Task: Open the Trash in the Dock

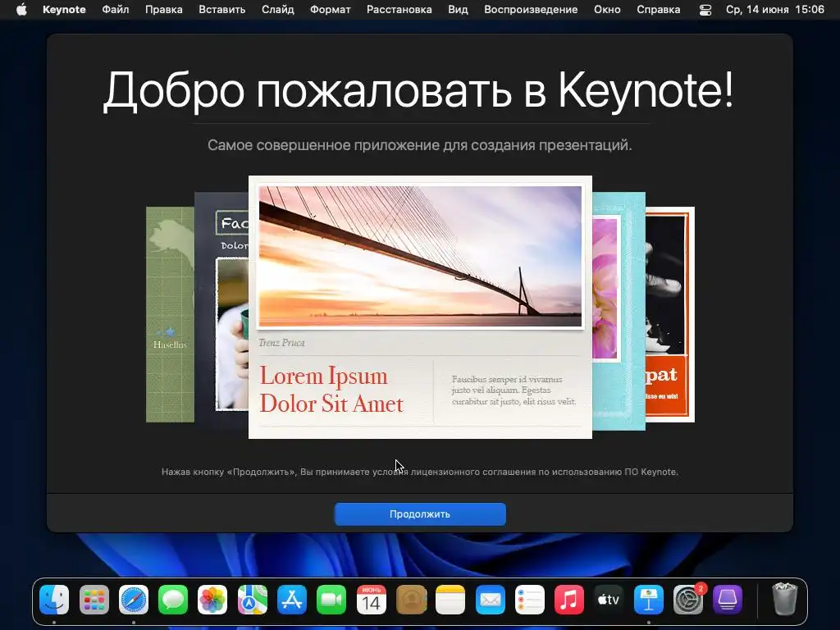Action: [785, 600]
